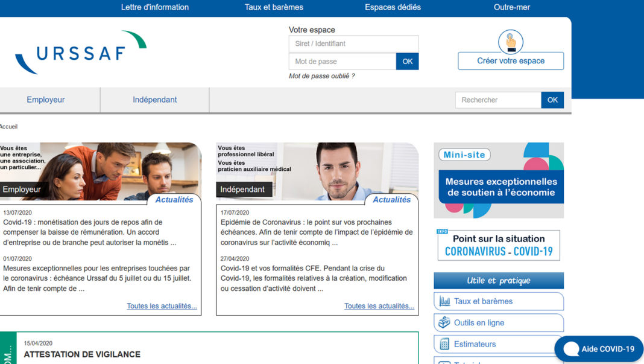Focus the Rechercher search field
Screen dimensions: 644x364
pyautogui.click(x=498, y=100)
